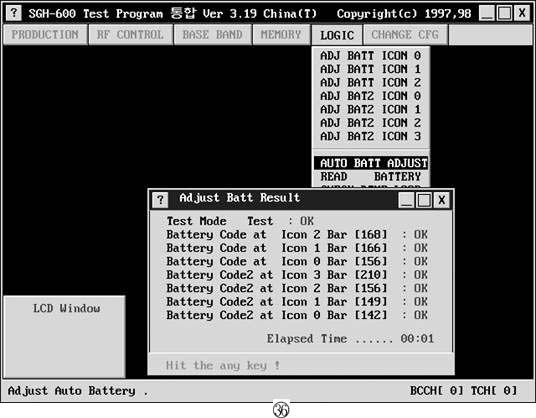Open the PRODUCTION menu
536x418 pixels.
click(x=45, y=35)
